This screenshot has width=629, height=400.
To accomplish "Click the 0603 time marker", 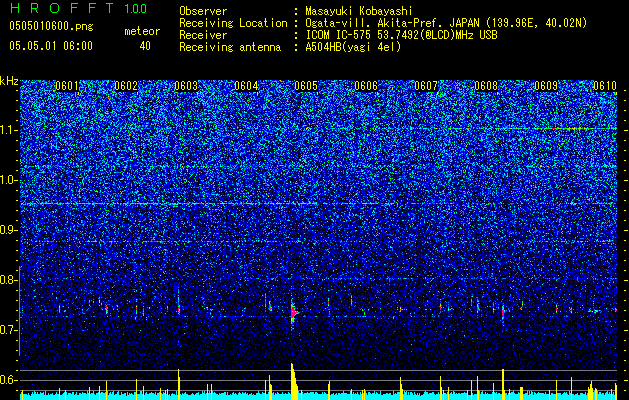I will point(186,86).
